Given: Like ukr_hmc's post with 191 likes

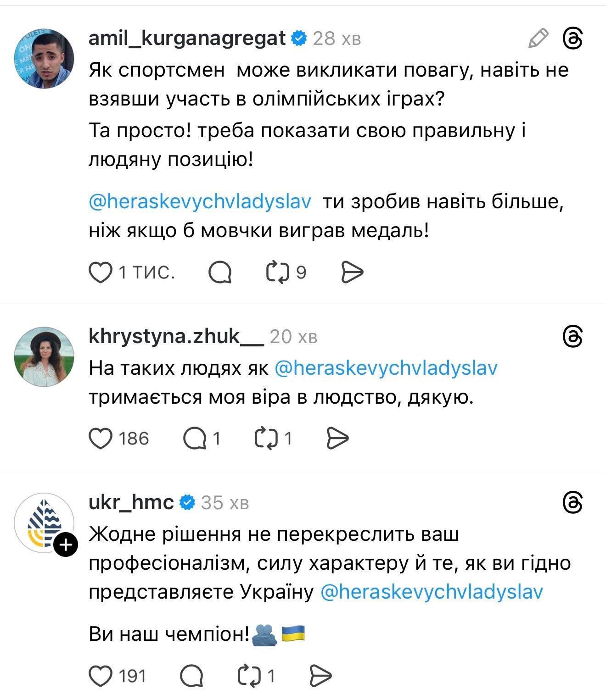Looking at the screenshot, I should pyautogui.click(x=101, y=676).
